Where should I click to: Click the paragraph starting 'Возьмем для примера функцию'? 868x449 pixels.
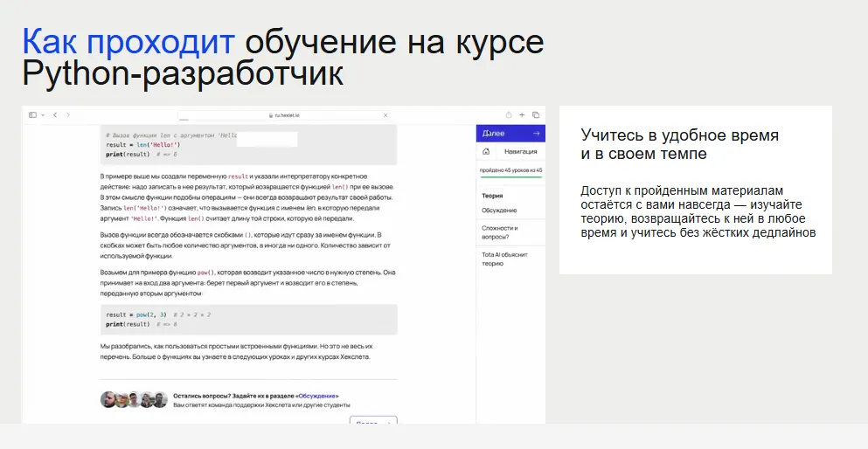click(248, 283)
